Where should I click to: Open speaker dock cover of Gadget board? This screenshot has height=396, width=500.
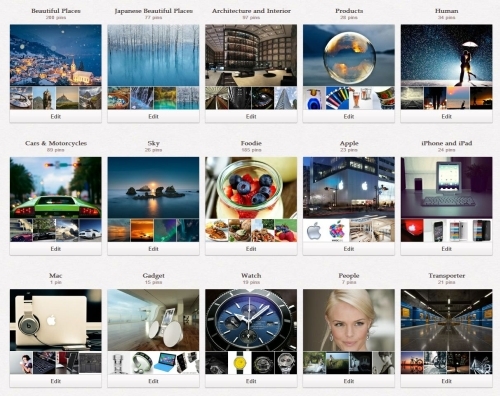[153, 320]
